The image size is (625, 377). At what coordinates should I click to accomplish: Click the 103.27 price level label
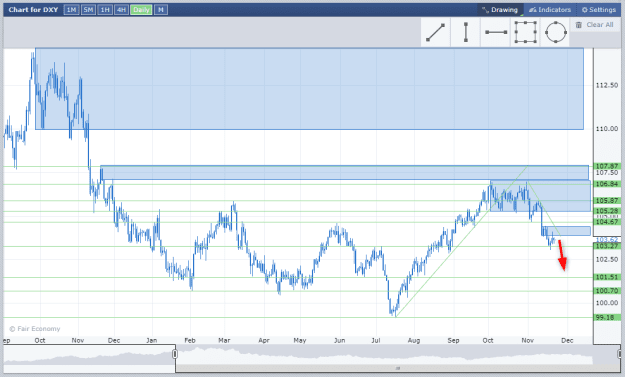[x=607, y=246]
